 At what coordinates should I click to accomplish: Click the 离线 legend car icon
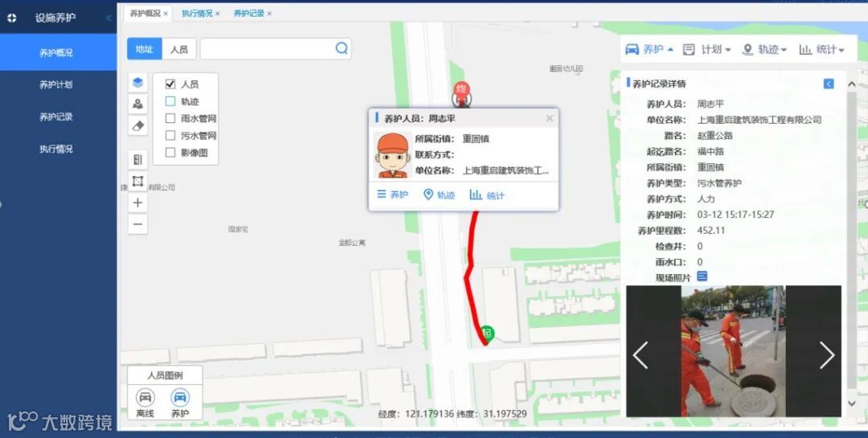[x=145, y=398]
